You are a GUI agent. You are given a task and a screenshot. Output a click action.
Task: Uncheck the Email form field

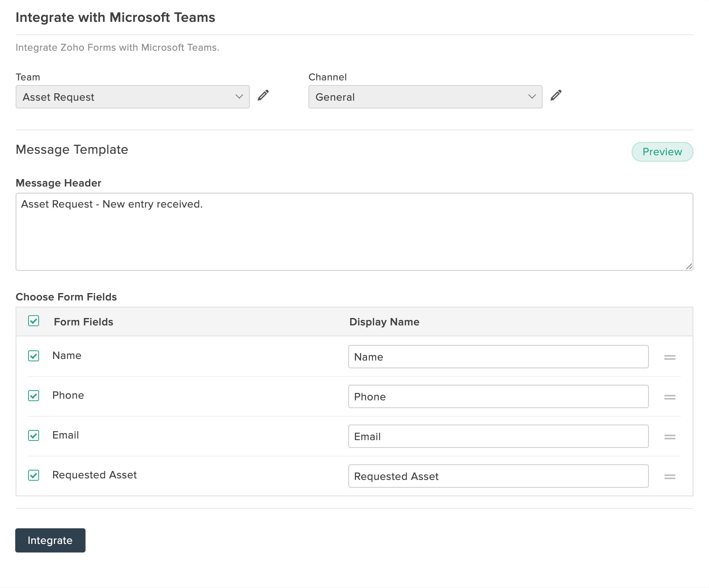[34, 435]
